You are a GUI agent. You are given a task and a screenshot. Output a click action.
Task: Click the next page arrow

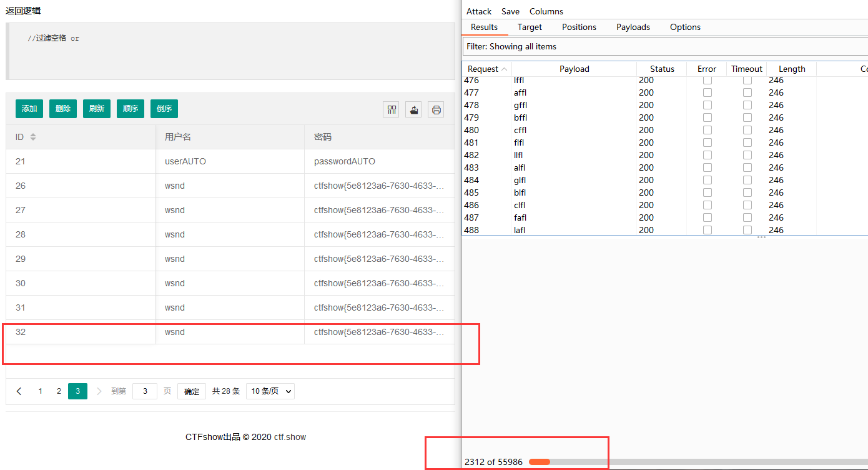point(99,391)
